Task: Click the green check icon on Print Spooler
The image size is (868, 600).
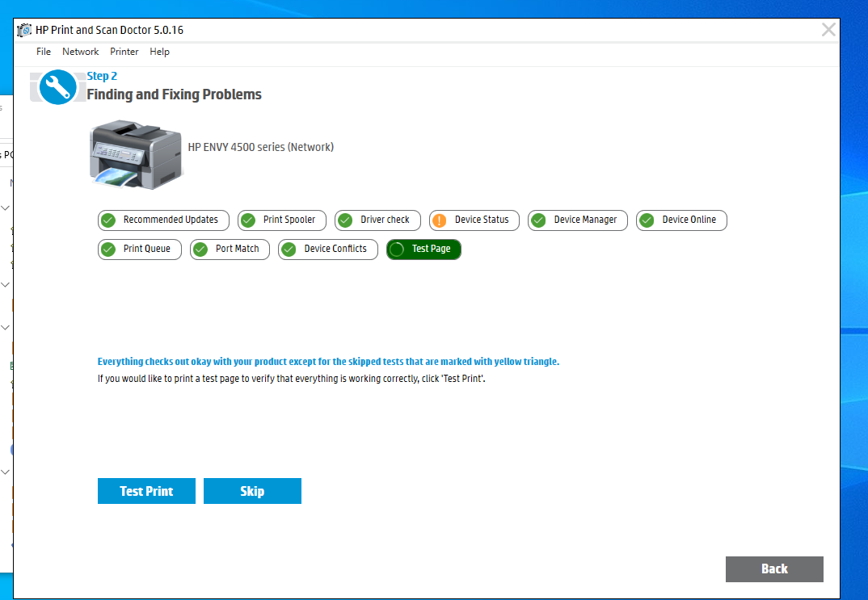Action: pyautogui.click(x=247, y=220)
